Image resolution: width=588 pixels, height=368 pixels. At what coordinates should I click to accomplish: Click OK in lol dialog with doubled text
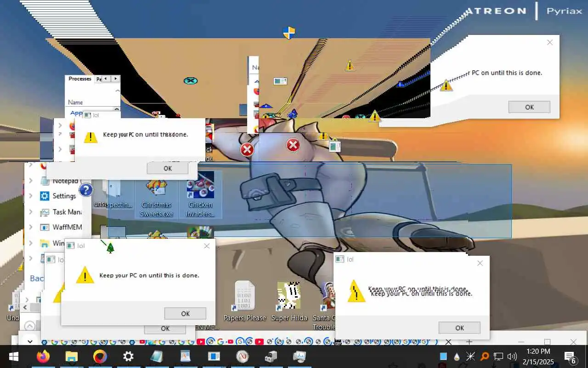click(x=459, y=328)
